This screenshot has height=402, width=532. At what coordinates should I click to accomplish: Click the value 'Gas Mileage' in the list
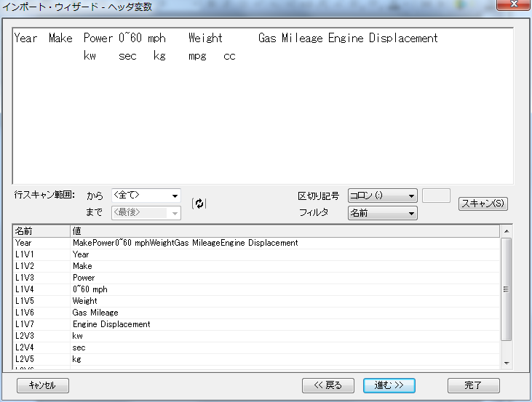95,313
